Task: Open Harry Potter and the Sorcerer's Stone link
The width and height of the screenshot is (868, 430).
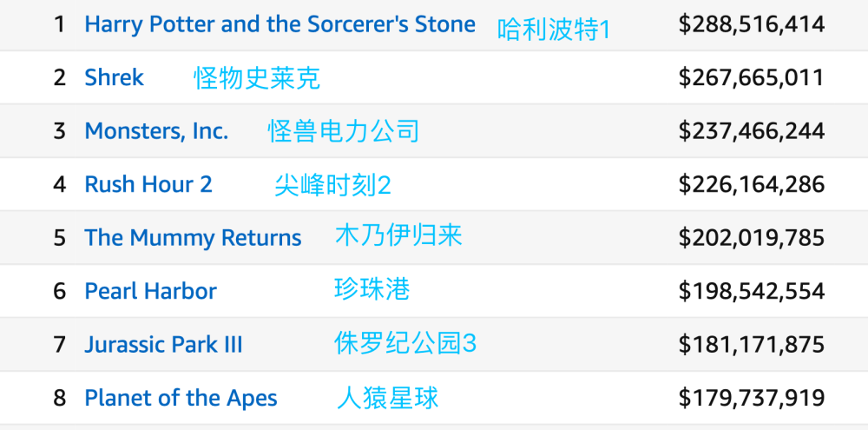Action: [x=279, y=24]
